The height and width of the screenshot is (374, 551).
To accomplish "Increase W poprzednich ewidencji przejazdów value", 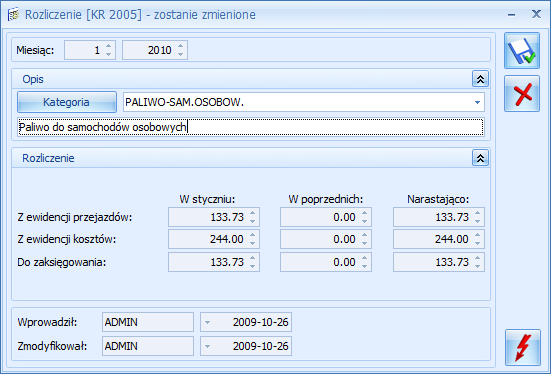I will point(364,213).
